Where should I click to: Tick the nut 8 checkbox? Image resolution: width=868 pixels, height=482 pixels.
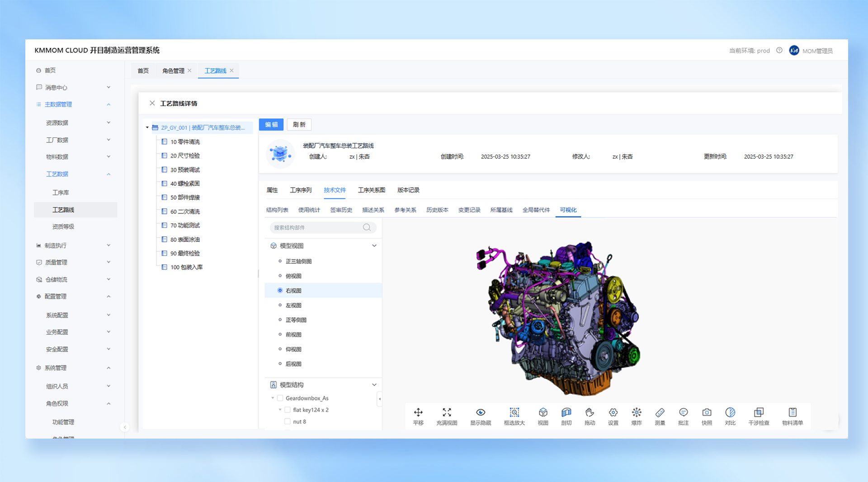[x=288, y=421]
